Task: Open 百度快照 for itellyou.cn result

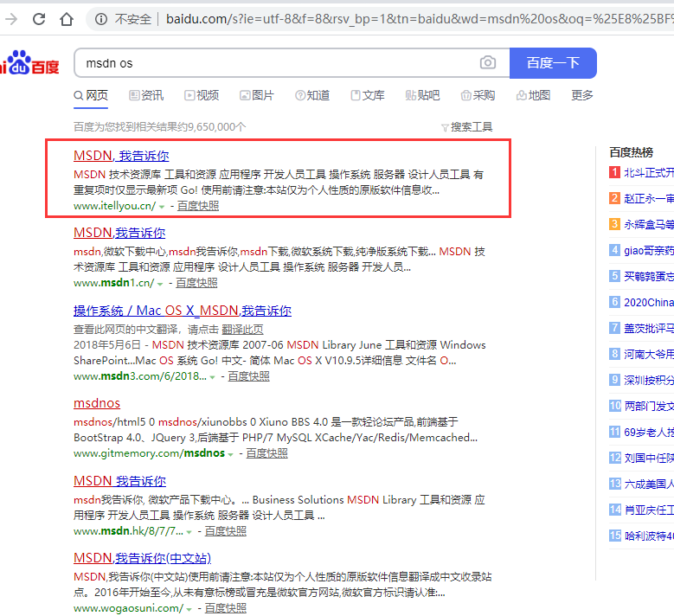Action: 198,206
